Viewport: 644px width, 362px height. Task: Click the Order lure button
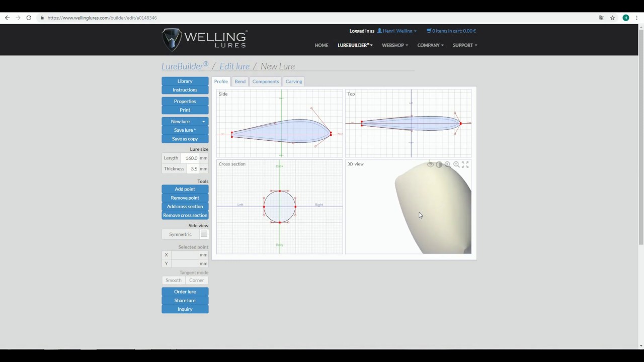(185, 292)
